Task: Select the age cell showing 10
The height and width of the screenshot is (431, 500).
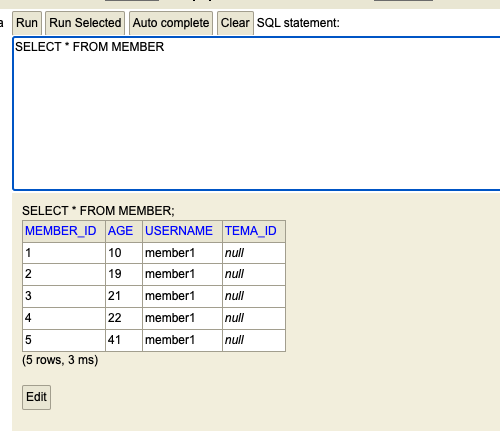Action: 124,253
